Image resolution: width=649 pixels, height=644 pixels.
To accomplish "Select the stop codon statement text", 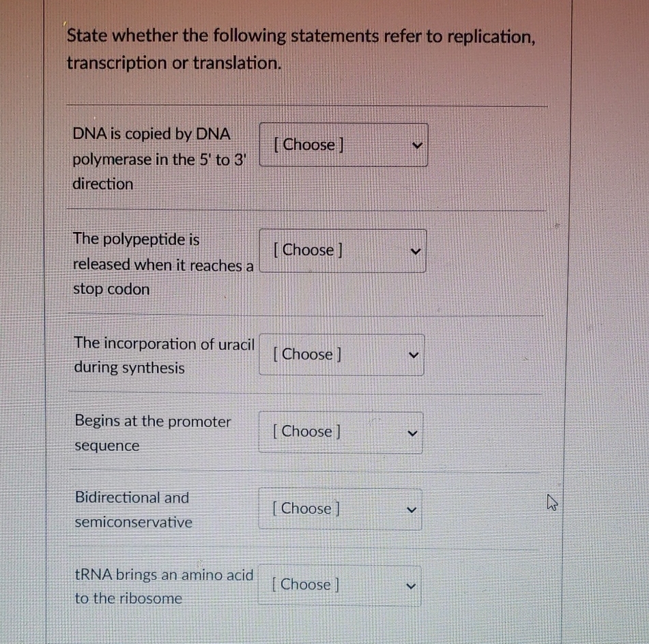I will point(163,264).
